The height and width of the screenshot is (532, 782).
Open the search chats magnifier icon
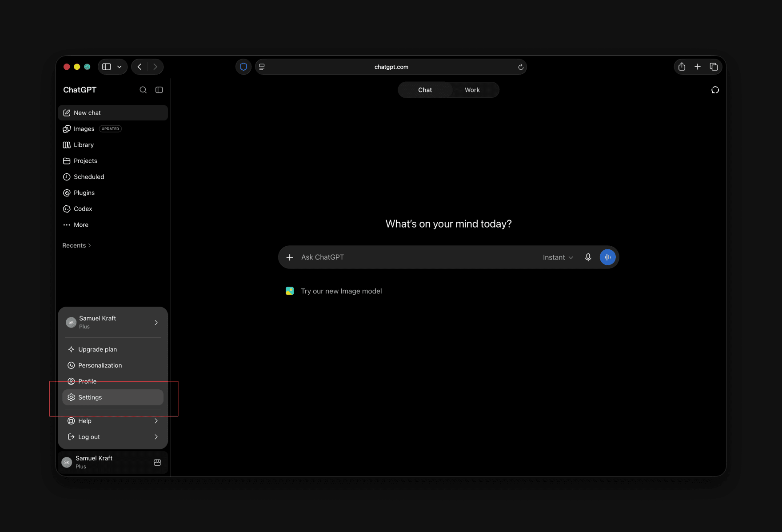[x=143, y=90]
